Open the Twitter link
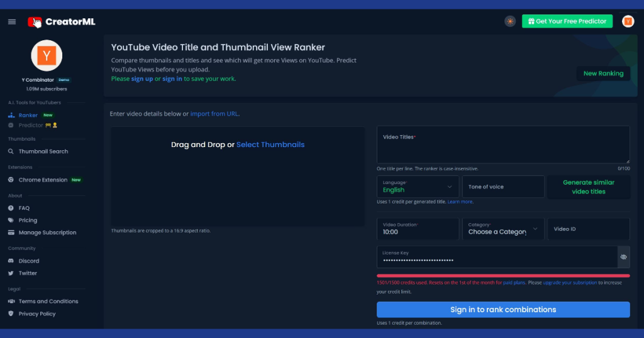 pos(28,273)
